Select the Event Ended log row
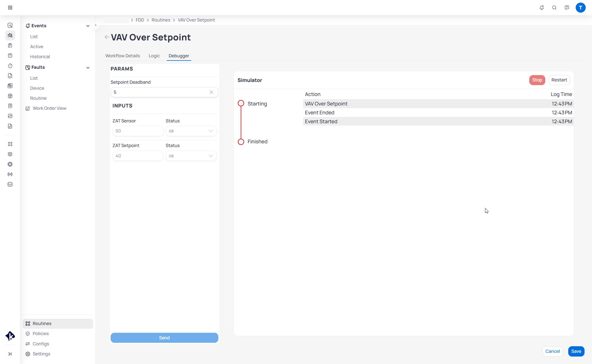Screen dimensions: 592x364 (x=438, y=113)
